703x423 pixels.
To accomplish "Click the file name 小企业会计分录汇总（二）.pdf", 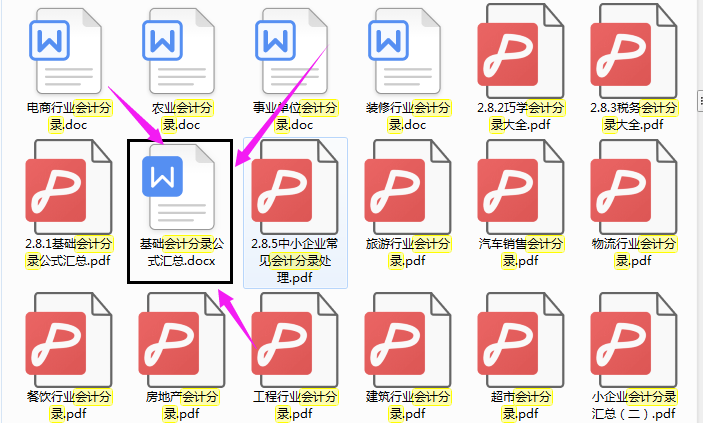I will coord(634,405).
